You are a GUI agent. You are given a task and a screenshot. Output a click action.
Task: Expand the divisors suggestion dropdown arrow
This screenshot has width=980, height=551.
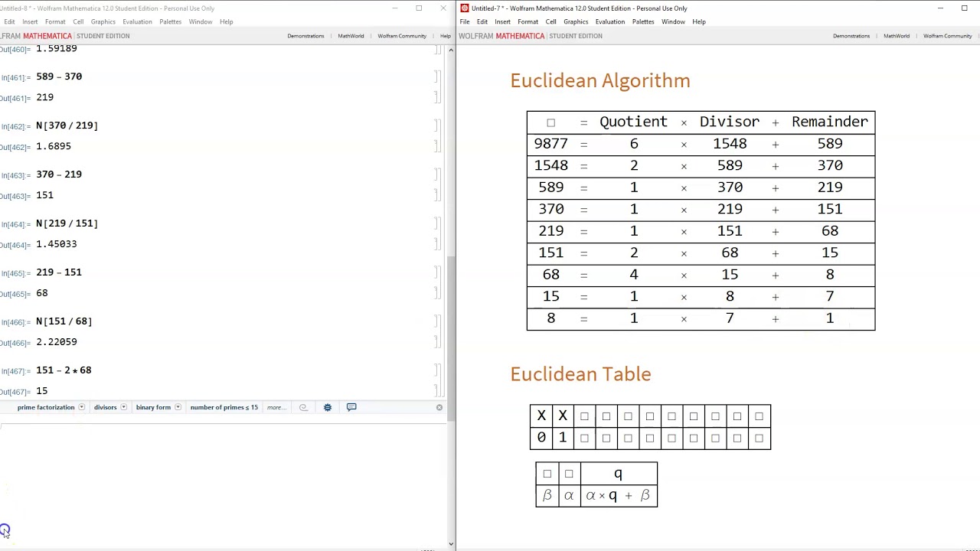(x=123, y=407)
